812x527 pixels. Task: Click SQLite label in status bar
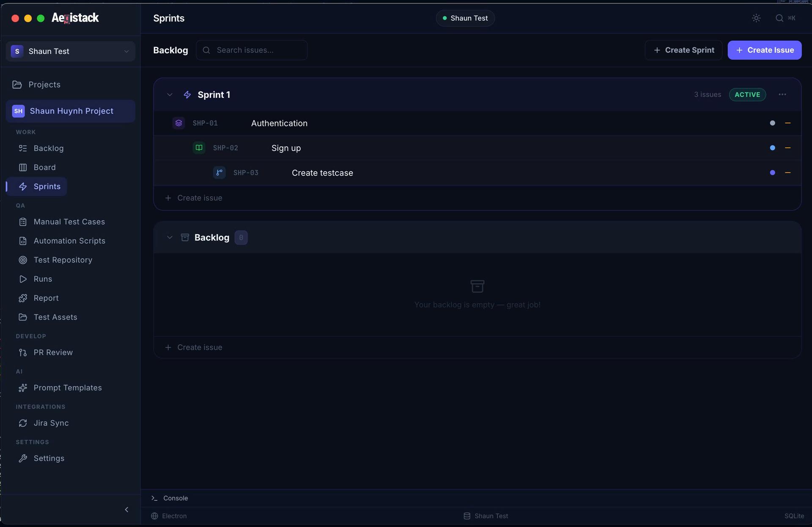click(x=794, y=516)
